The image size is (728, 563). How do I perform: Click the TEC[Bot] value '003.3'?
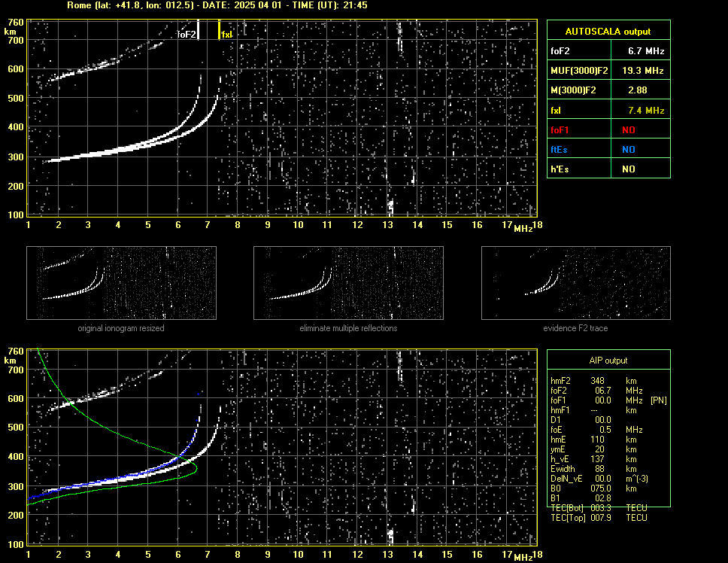(x=601, y=508)
